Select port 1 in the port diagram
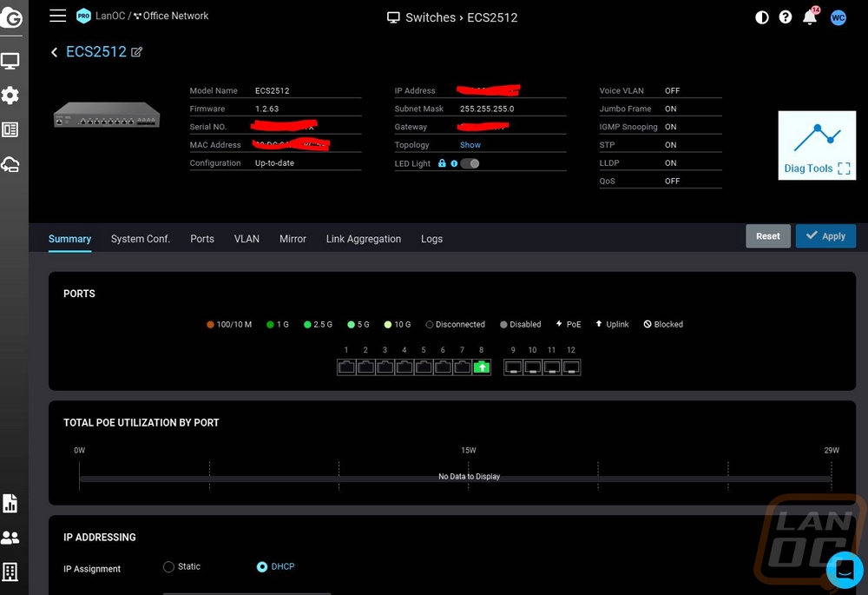 click(346, 367)
